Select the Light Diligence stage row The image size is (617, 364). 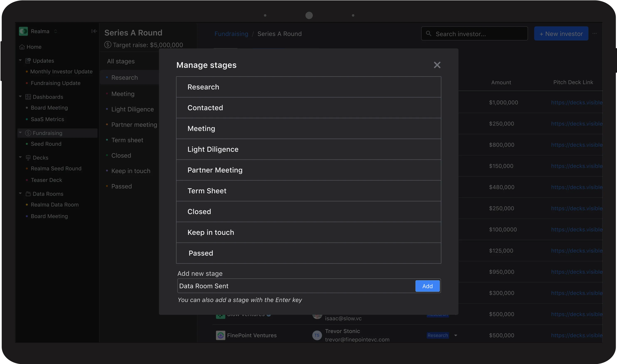[308, 149]
